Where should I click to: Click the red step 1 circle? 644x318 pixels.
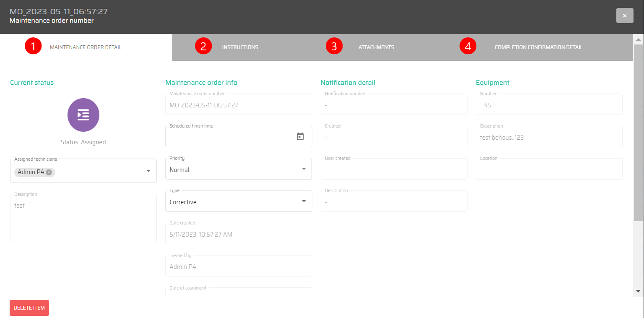33,46
